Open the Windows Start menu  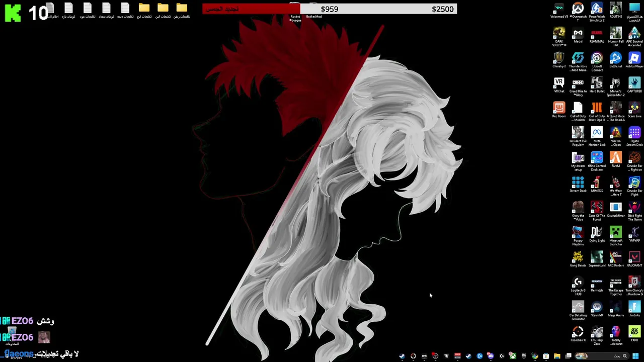pos(635,356)
